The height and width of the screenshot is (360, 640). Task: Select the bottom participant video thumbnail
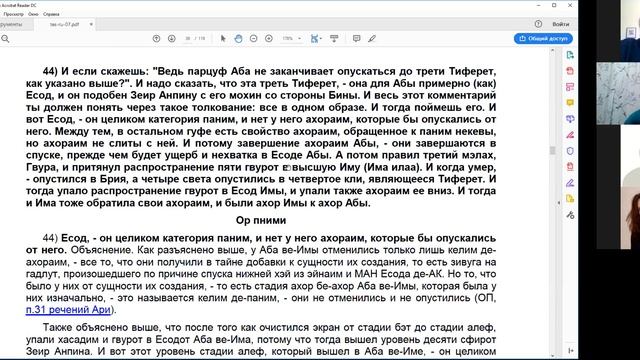618,187
